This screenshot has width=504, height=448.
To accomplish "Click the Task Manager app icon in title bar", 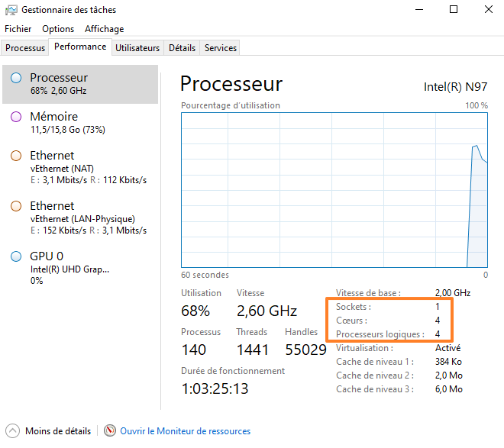I will click(x=10, y=10).
